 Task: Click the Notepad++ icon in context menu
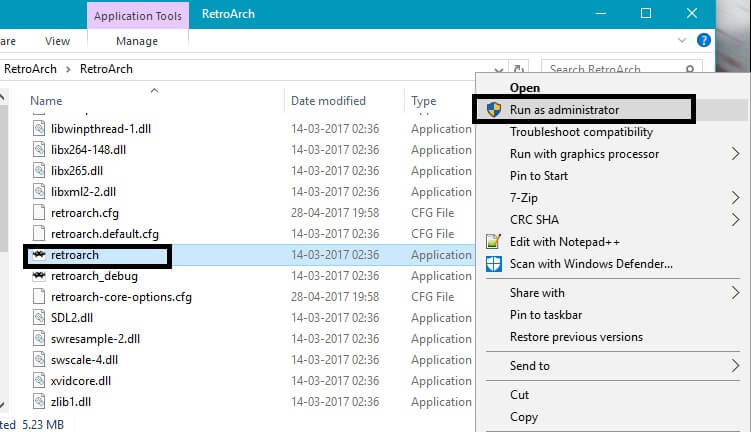point(493,241)
